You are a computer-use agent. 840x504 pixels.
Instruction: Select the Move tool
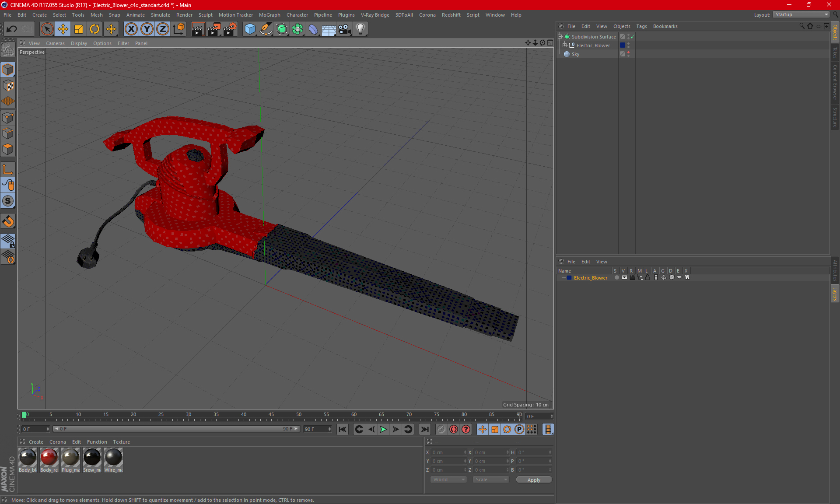coord(63,29)
